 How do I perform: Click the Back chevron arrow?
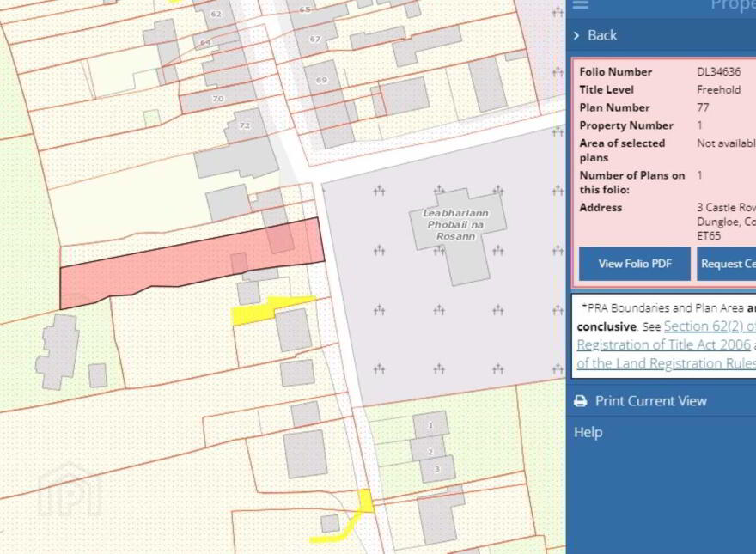pyautogui.click(x=576, y=35)
